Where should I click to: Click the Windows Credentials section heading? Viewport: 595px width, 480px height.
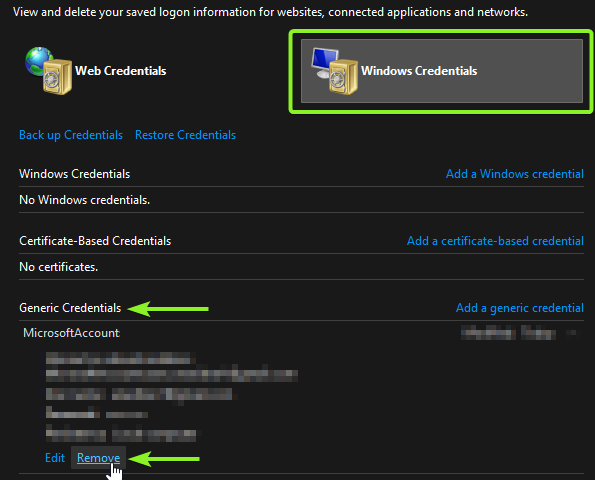[74, 174]
